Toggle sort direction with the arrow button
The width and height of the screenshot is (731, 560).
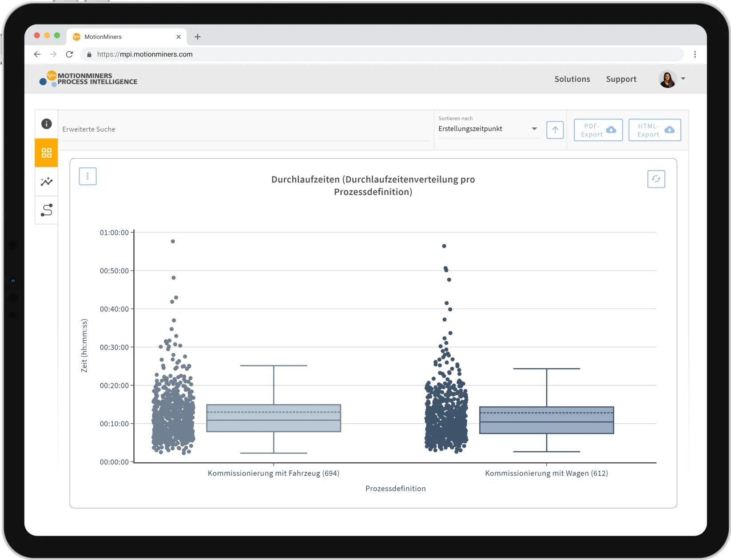(555, 130)
